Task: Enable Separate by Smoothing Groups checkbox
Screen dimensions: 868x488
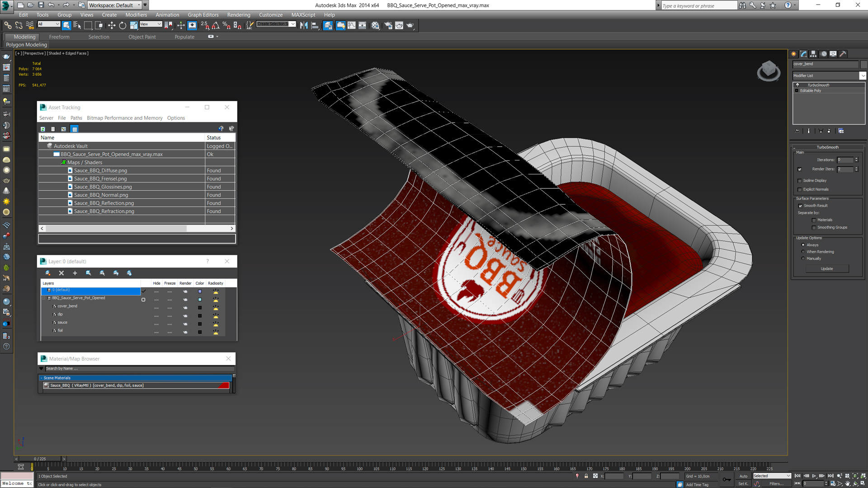Action: pos(814,228)
